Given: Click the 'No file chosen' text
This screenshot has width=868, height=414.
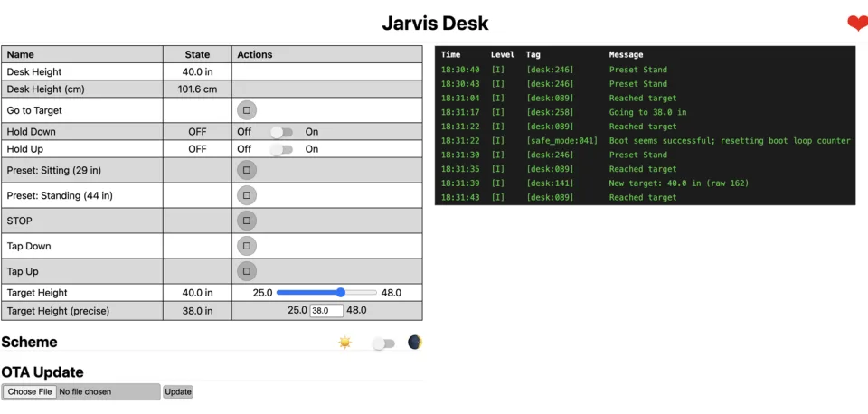Looking at the screenshot, I should [x=85, y=392].
